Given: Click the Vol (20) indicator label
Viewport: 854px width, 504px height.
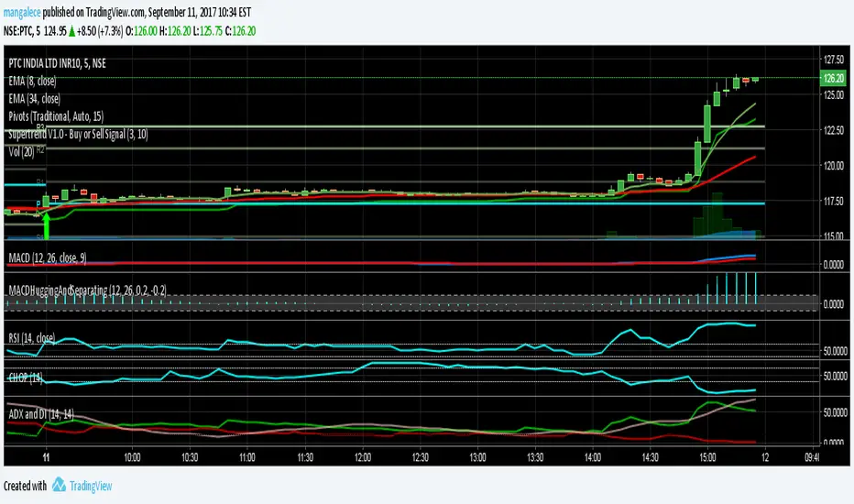Looking at the screenshot, I should click(21, 151).
